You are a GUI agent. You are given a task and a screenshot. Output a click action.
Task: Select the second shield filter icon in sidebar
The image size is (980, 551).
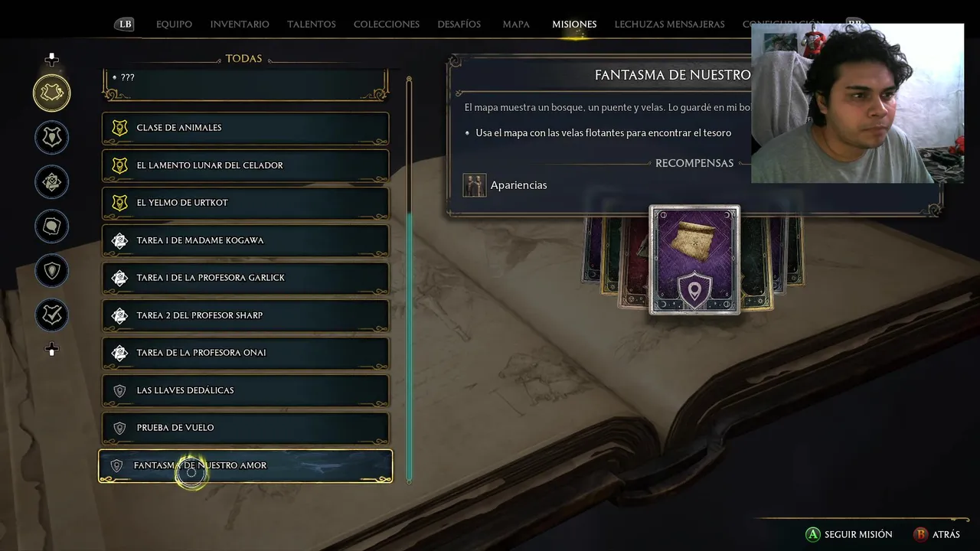(x=52, y=138)
